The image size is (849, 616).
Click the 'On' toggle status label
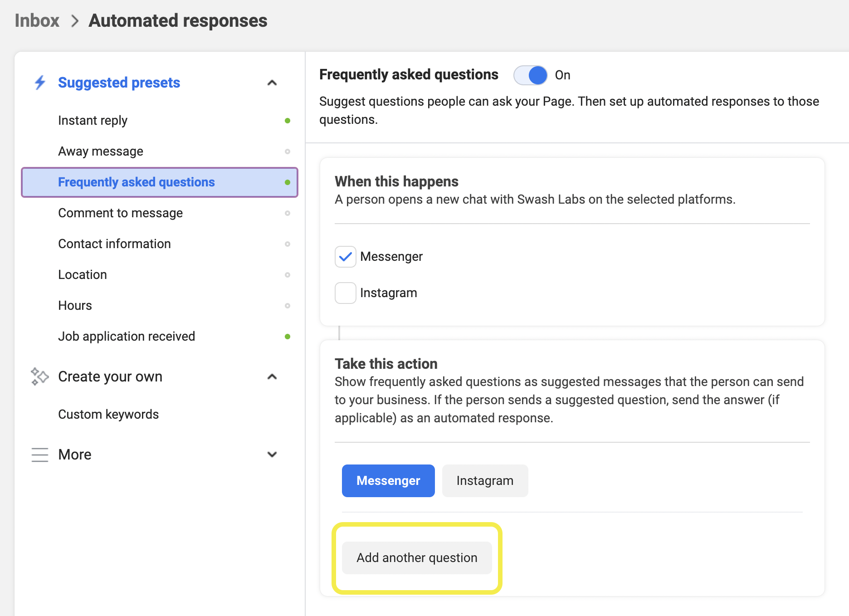coord(563,75)
